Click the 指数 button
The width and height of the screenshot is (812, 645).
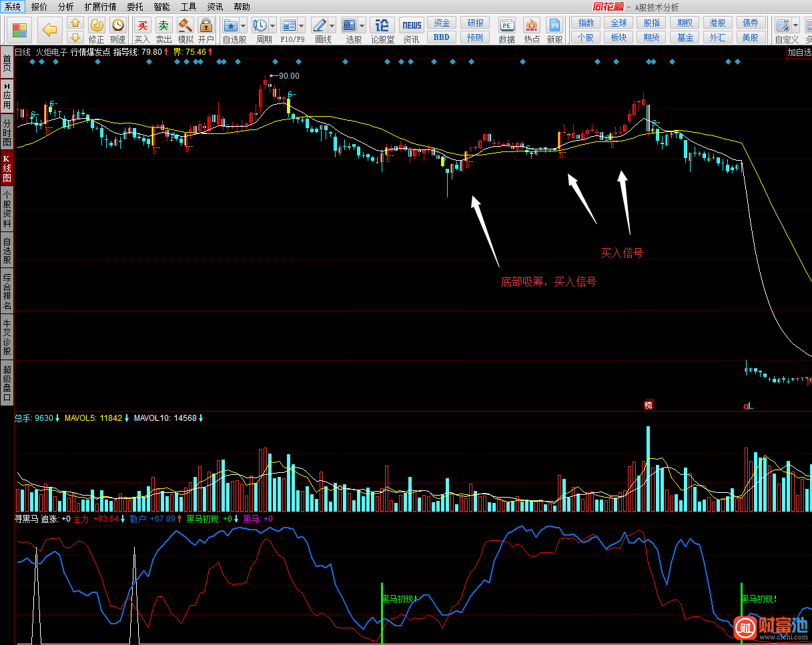(x=586, y=23)
